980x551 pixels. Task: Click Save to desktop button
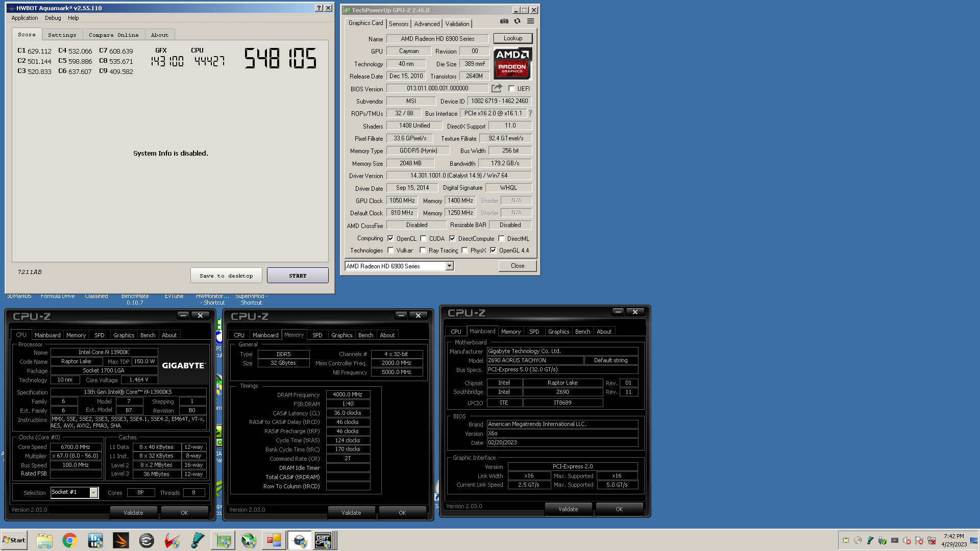226,275
